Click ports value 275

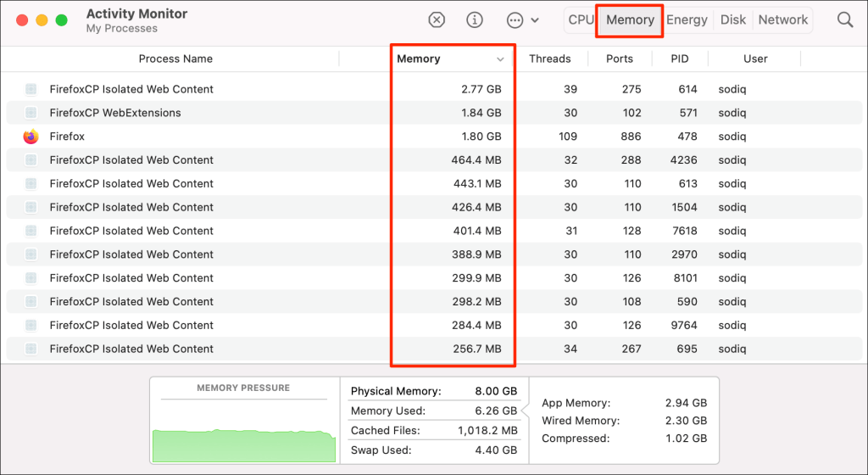point(631,89)
